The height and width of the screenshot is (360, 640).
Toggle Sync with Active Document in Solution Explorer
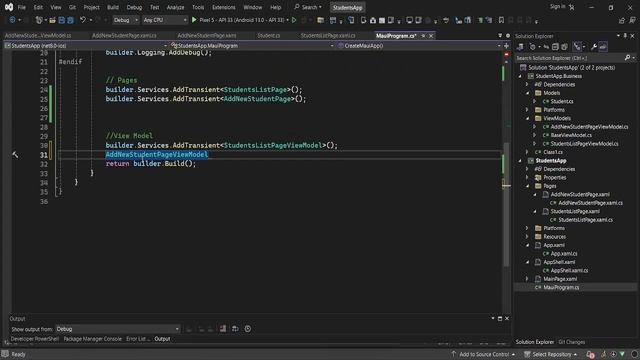click(546, 47)
